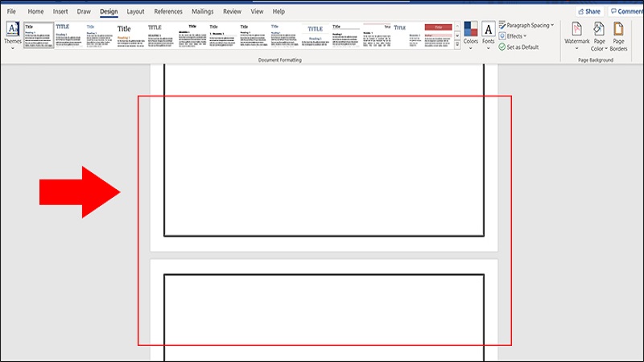This screenshot has height=362, width=644.
Task: Choose the red-banner Title style set
Action: point(439,36)
